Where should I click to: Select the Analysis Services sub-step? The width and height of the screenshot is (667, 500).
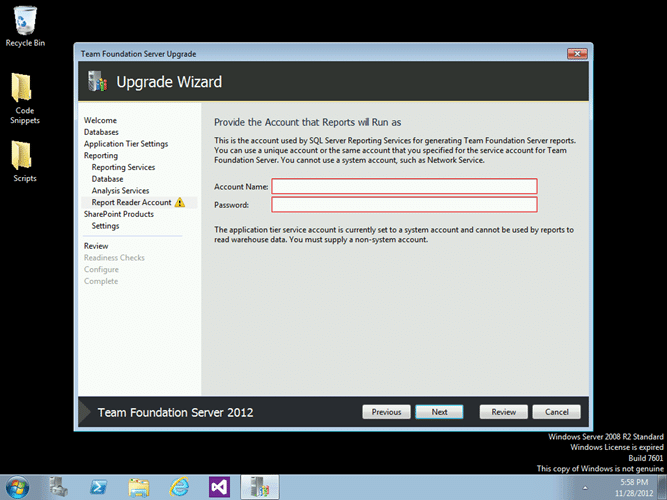[x=120, y=191]
